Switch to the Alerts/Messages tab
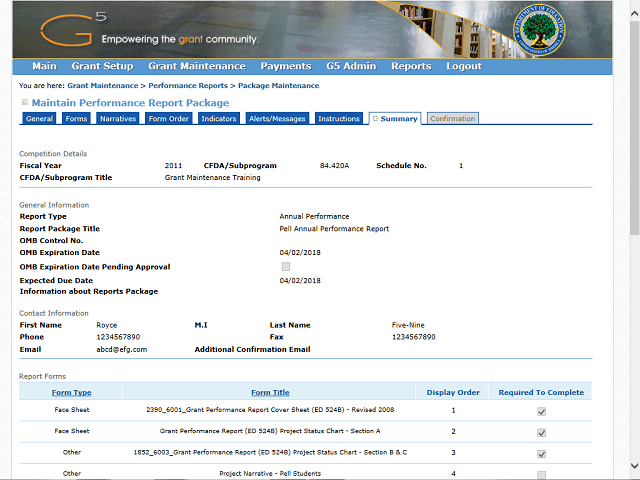This screenshot has width=640, height=480. point(277,119)
